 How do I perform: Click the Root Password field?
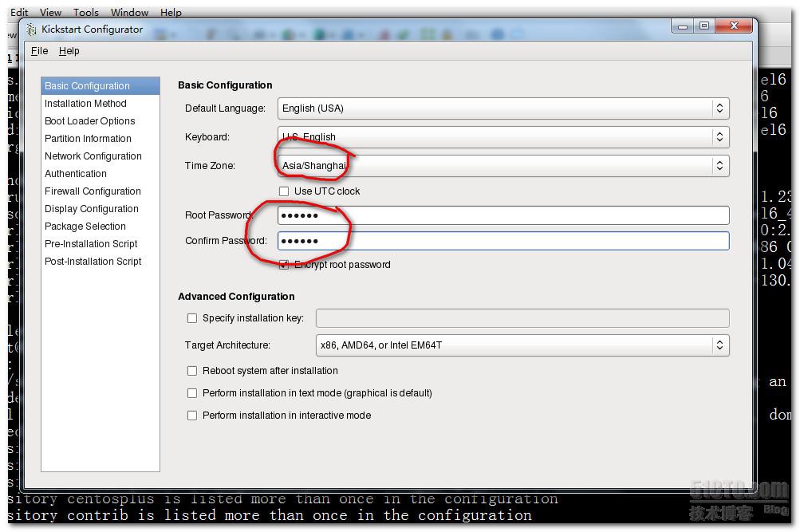(503, 215)
